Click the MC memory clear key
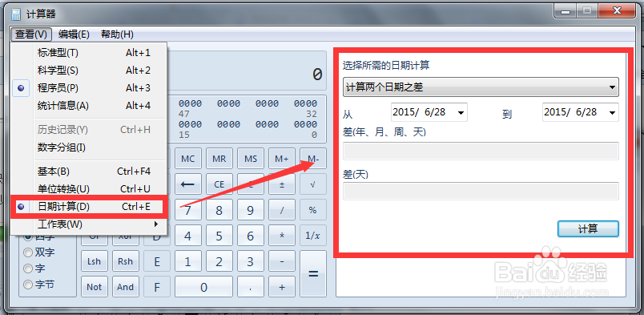 coord(187,159)
